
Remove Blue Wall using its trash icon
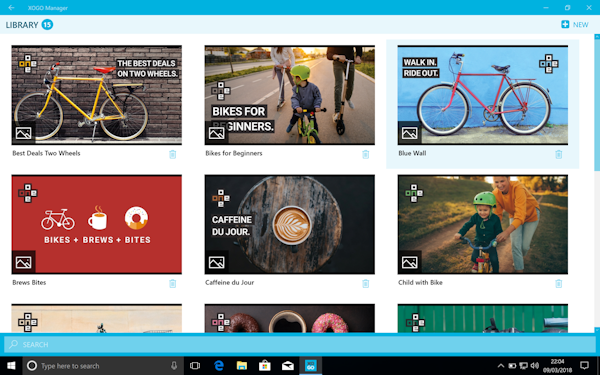coord(558,154)
